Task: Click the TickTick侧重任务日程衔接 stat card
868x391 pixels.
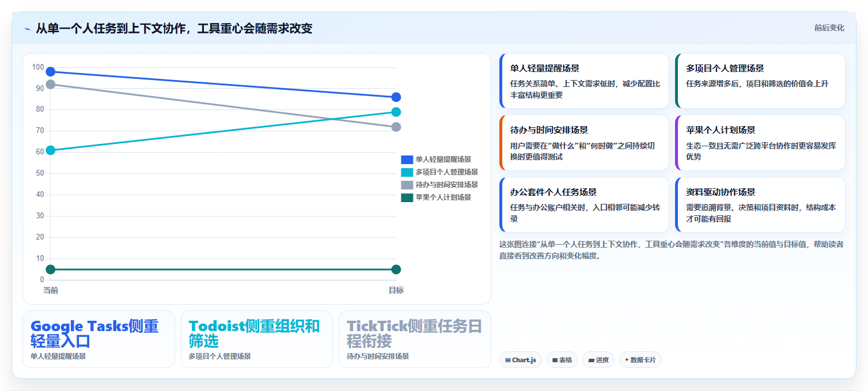Action: (x=415, y=339)
